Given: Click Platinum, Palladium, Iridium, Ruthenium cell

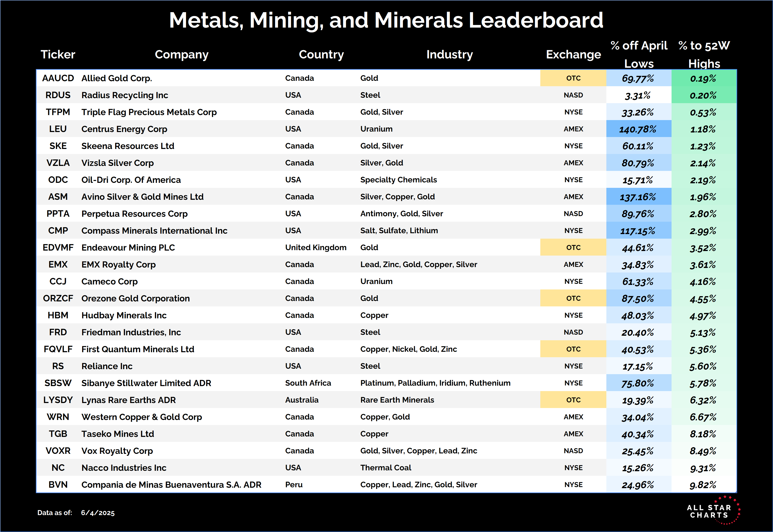Looking at the screenshot, I should tap(435, 383).
